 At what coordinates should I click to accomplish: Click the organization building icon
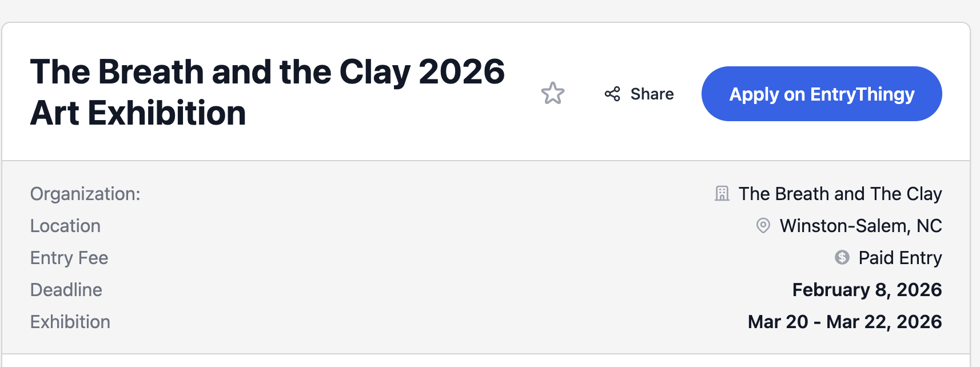722,194
